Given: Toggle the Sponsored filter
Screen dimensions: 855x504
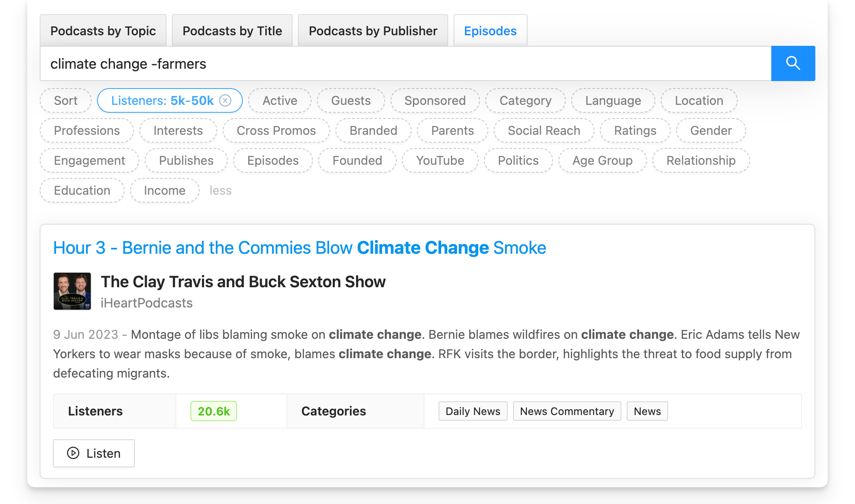Looking at the screenshot, I should (x=435, y=100).
